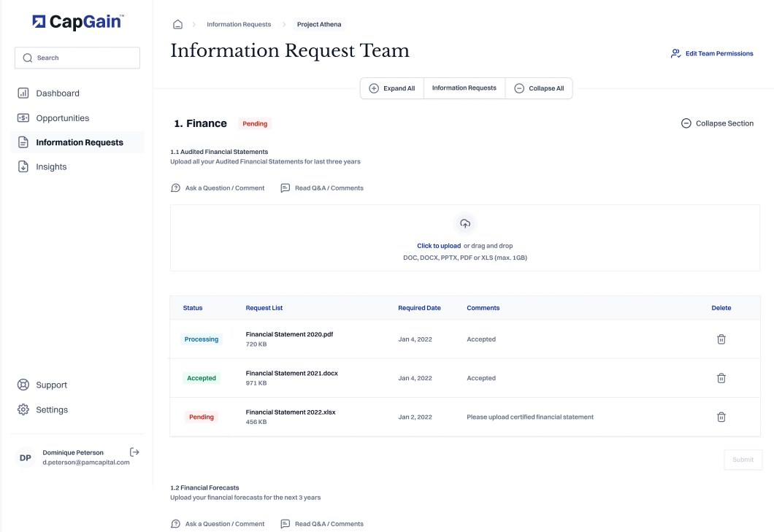
Task: Open Settings in the sidebar
Action: coord(52,410)
